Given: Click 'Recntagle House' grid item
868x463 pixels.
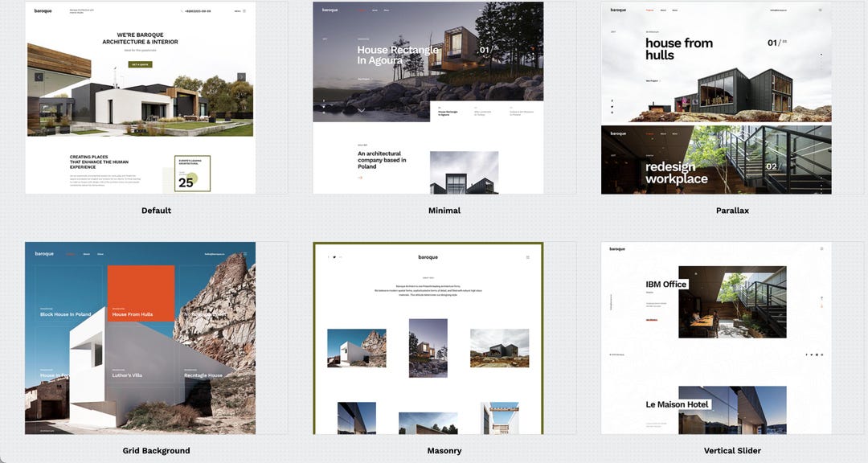Looking at the screenshot, I should pos(203,375).
